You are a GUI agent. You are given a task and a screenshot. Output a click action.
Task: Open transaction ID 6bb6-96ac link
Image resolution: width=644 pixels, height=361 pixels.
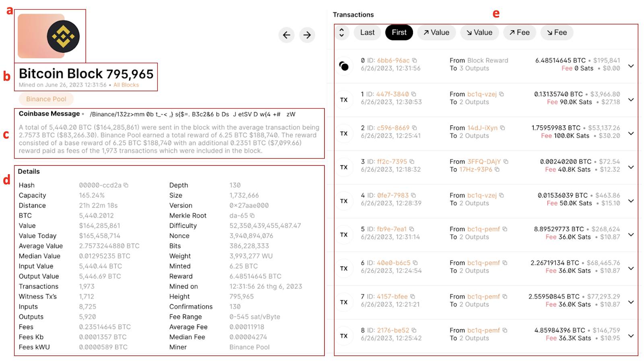click(x=393, y=60)
